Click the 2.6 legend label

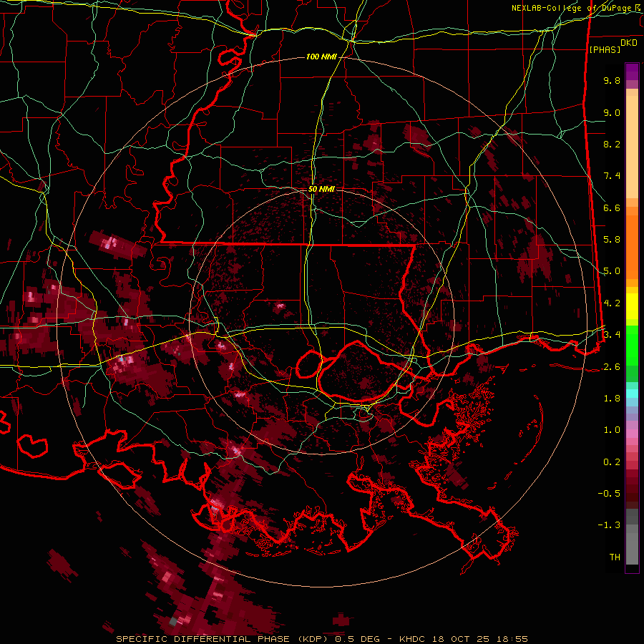[612, 367]
